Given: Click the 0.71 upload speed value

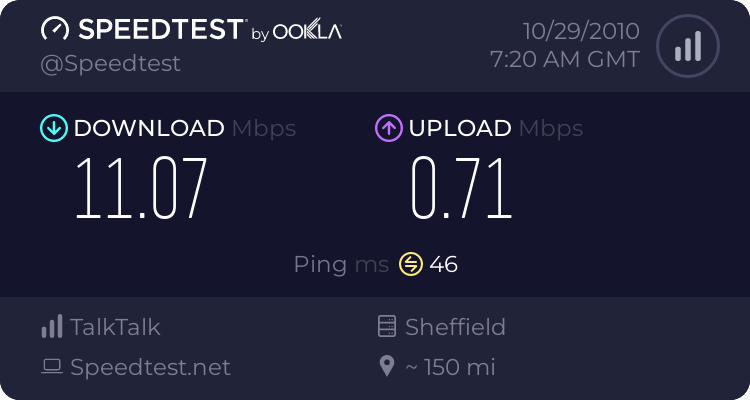Looking at the screenshot, I should [x=462, y=188].
